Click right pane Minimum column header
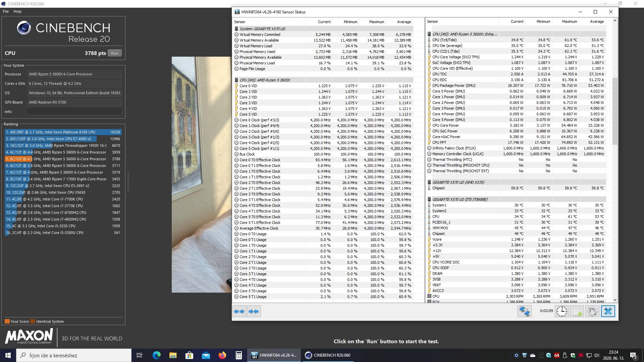 pyautogui.click(x=539, y=21)
